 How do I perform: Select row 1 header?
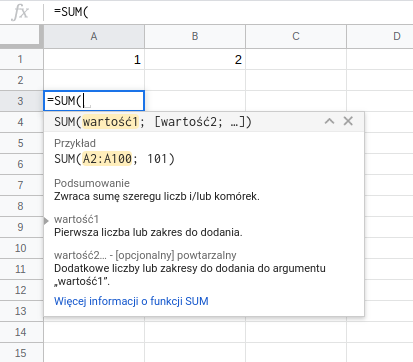point(21,59)
